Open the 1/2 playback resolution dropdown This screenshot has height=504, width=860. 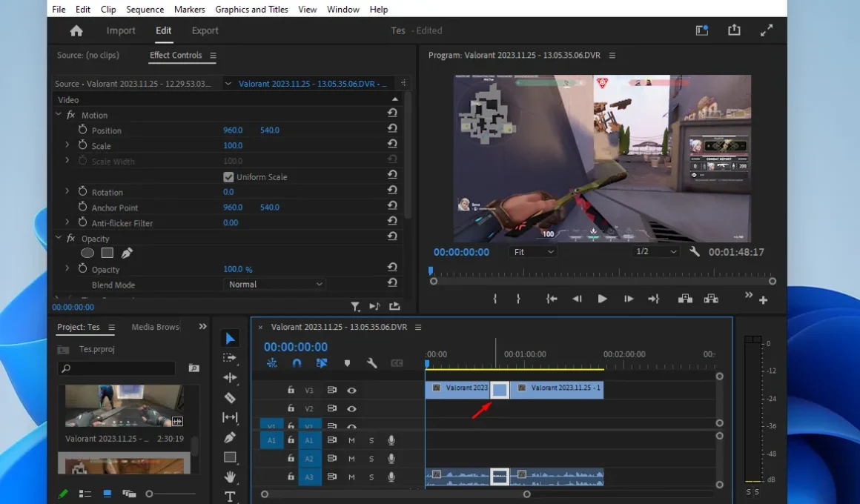click(656, 252)
